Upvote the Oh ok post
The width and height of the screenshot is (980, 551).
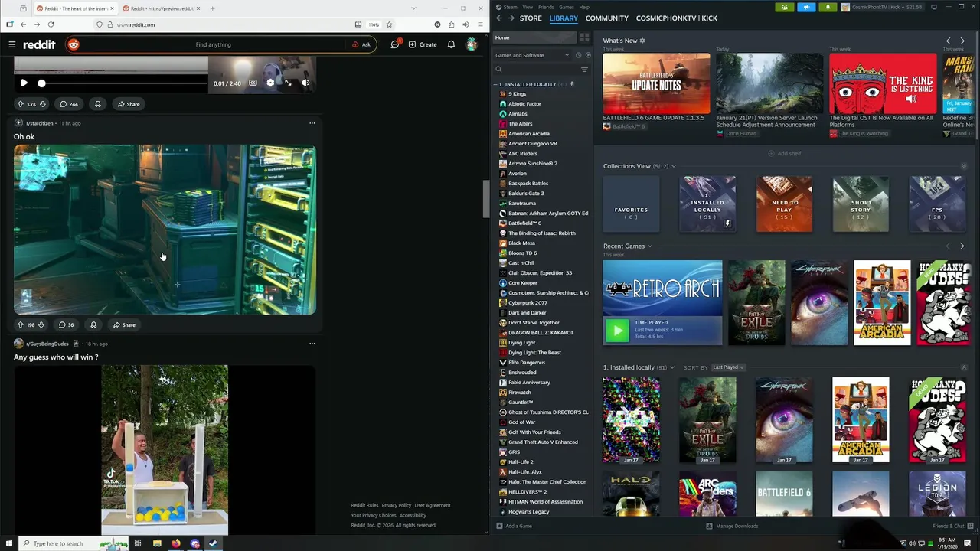21,324
